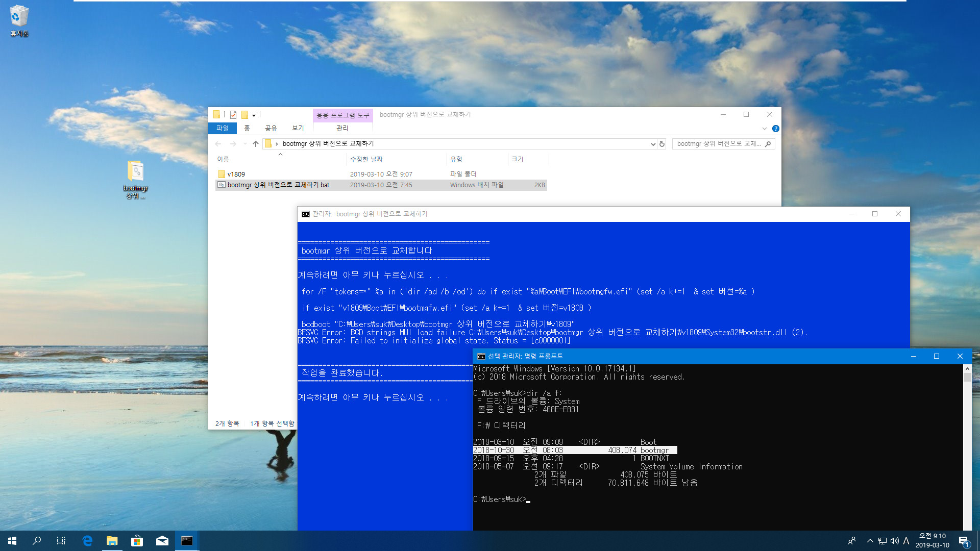Open the recent locations dropdown arrow
This screenshot has width=980, height=551.
click(x=245, y=144)
